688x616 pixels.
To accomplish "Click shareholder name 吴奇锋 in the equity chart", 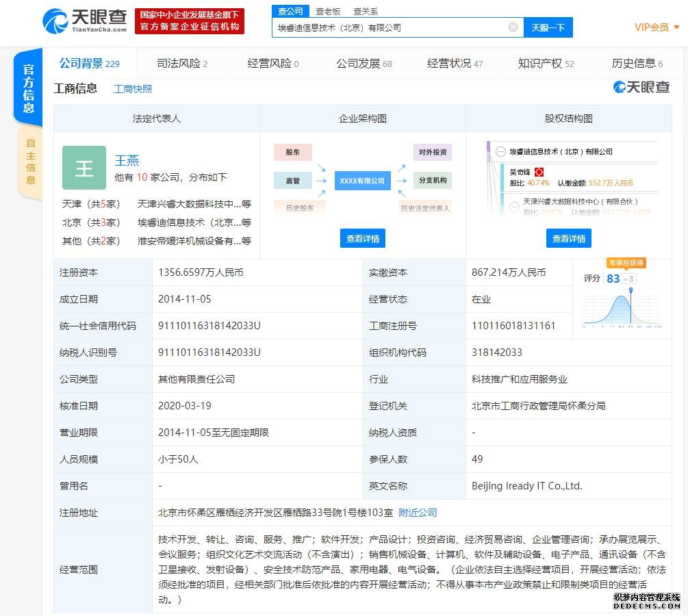I will pyautogui.click(x=520, y=172).
